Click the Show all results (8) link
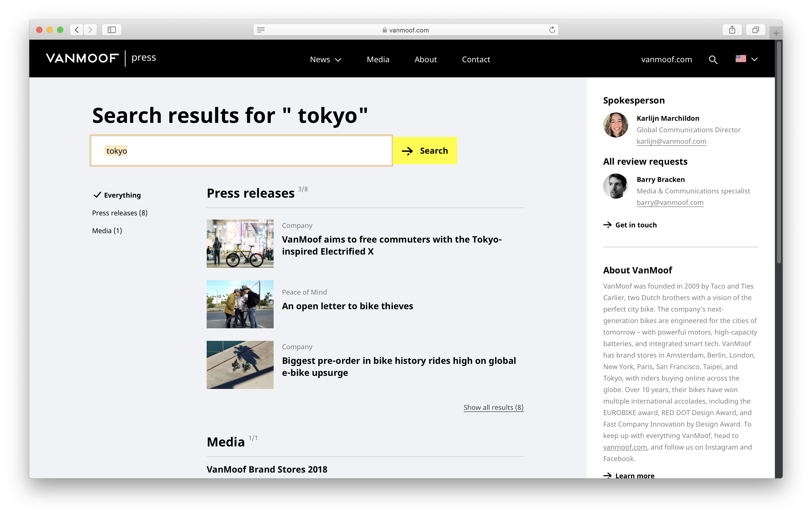812x517 pixels. (493, 407)
